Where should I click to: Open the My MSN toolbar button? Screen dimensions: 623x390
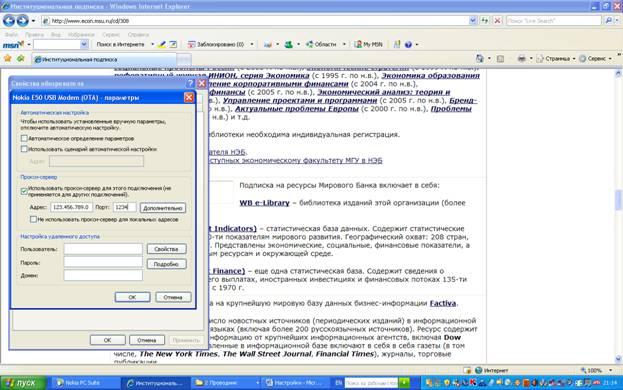click(368, 44)
